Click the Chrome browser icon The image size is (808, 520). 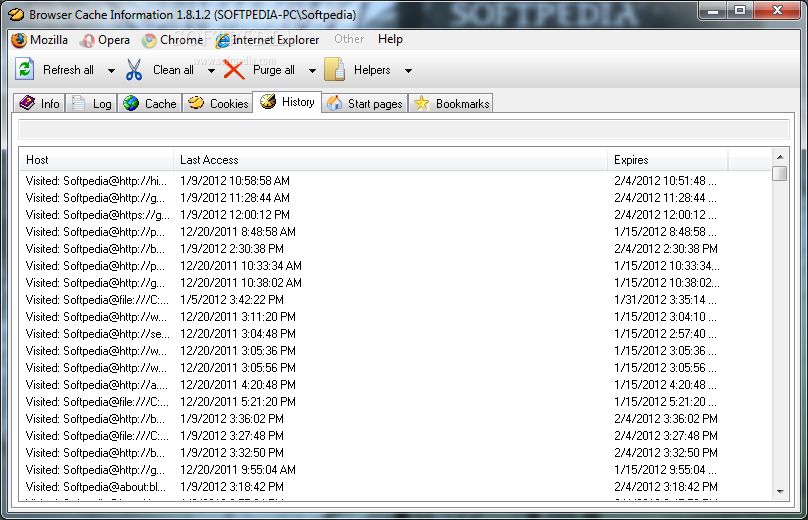pos(149,40)
